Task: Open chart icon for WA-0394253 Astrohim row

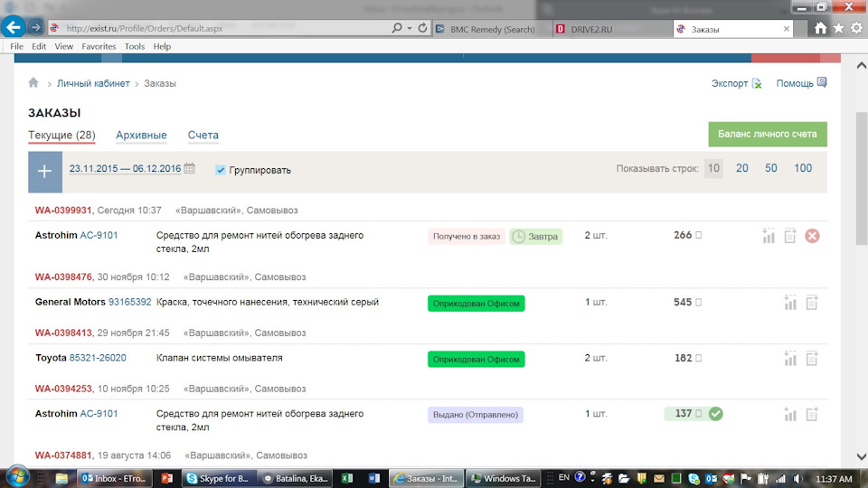Action: [790, 415]
